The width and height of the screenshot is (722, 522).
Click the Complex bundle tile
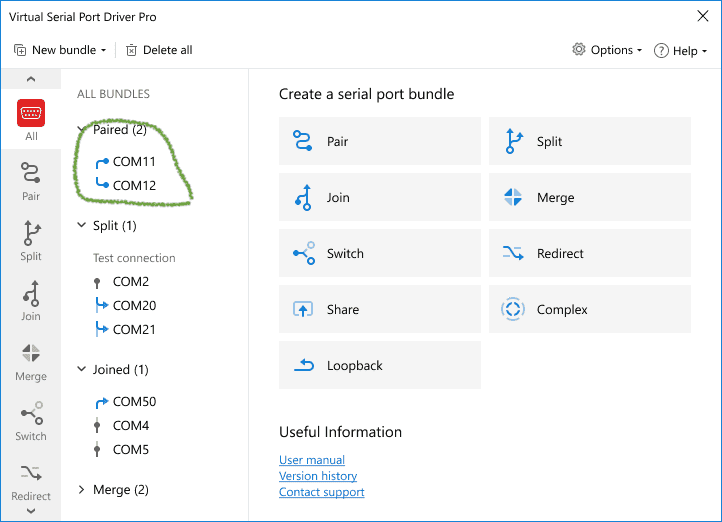[x=590, y=310]
